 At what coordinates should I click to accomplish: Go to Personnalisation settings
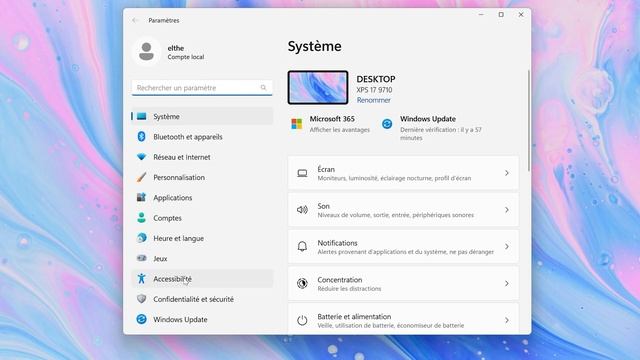click(202, 177)
